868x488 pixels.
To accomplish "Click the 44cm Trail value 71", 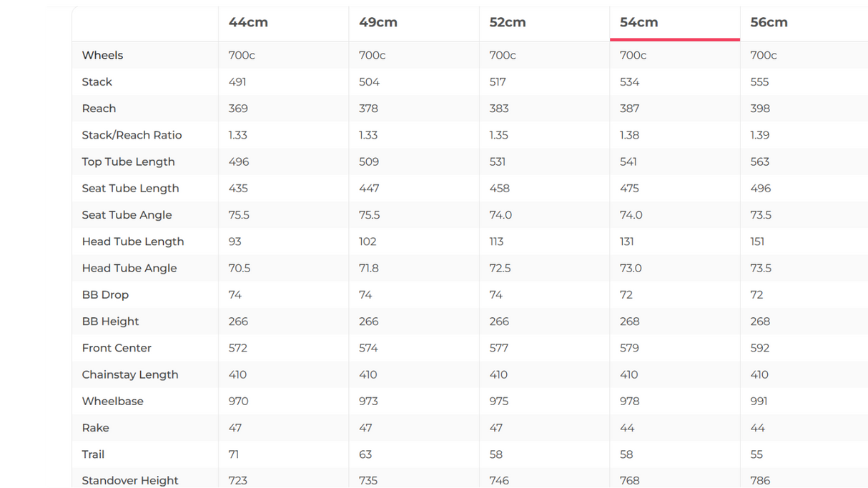I will (234, 454).
